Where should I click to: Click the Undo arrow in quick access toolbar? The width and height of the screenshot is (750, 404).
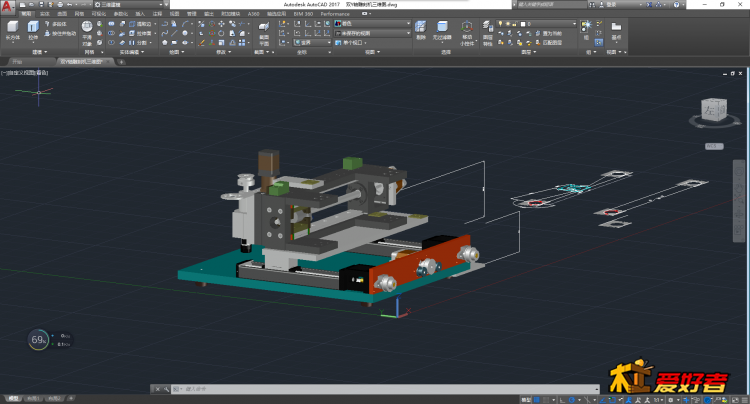[x=70, y=5]
